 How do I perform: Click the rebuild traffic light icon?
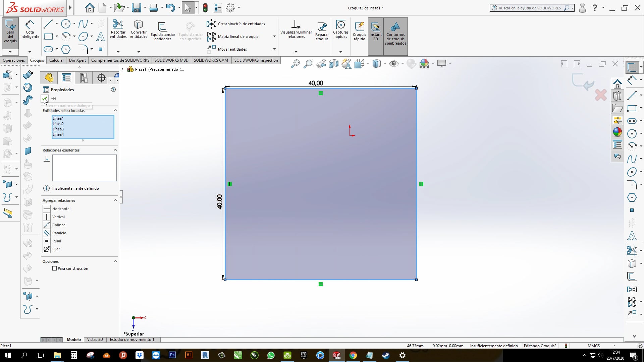pyautogui.click(x=205, y=7)
